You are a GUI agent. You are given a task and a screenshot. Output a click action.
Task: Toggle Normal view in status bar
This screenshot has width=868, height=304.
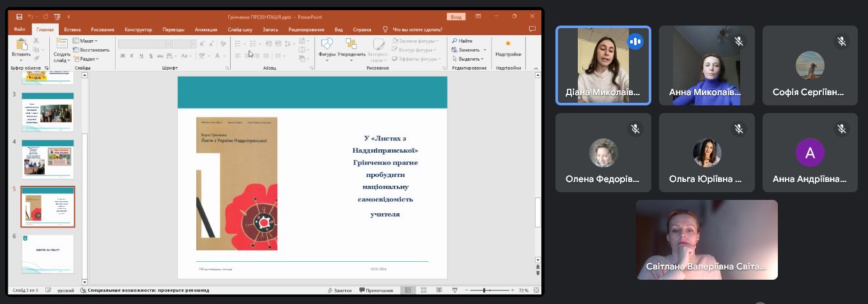point(408,291)
